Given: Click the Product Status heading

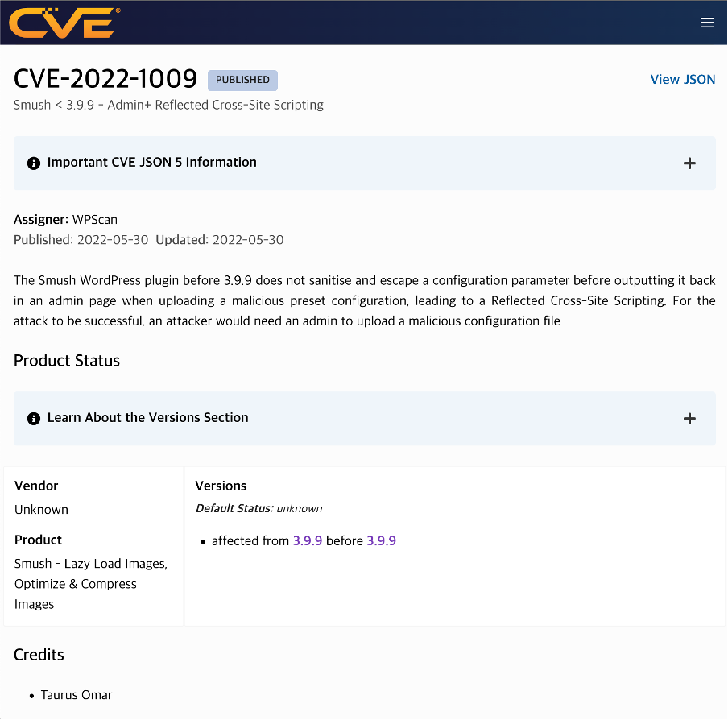Looking at the screenshot, I should 66,361.
